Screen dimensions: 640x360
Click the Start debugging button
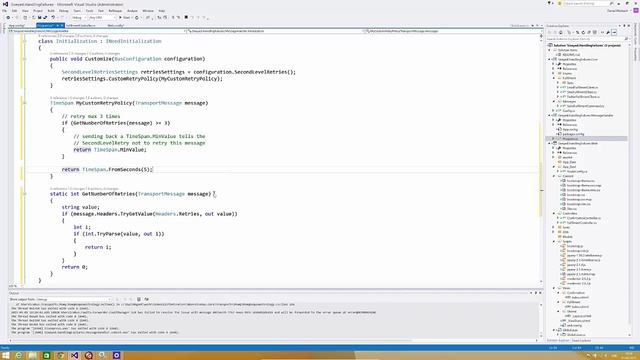(x=124, y=18)
